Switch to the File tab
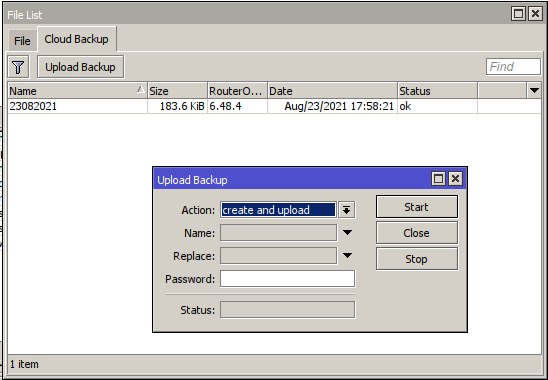Image resolution: width=548 pixels, height=380 pixels. click(22, 41)
